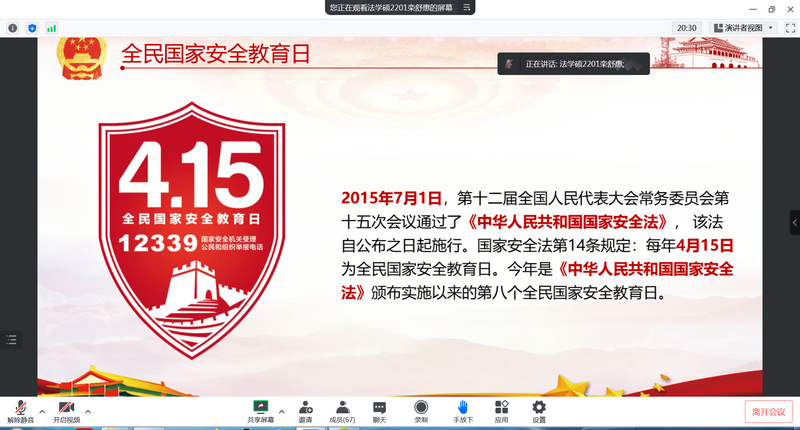
Task: Open the chat (聊天) window
Action: (x=380, y=410)
